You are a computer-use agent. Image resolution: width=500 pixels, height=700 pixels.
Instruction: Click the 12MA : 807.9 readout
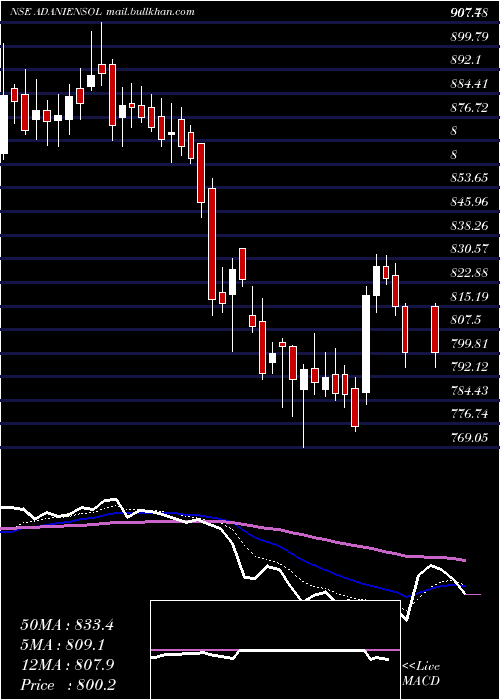[67, 665]
